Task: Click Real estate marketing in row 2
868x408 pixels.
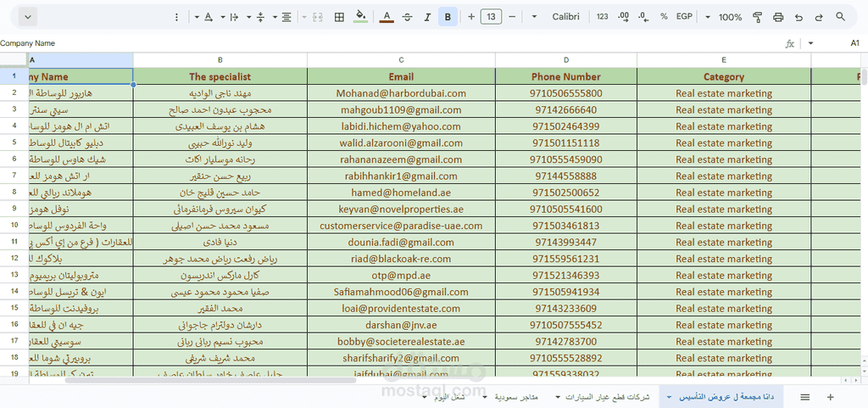Action: pyautogui.click(x=724, y=93)
